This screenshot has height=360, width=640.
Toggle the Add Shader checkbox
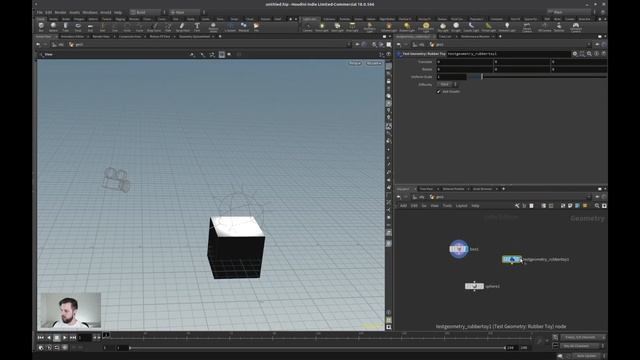(438, 91)
